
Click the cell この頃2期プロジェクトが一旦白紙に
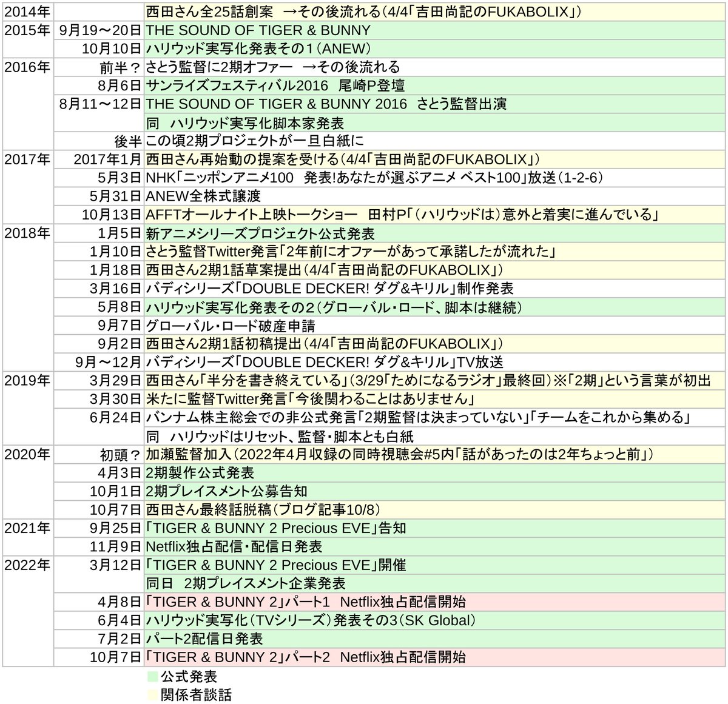(x=435, y=141)
